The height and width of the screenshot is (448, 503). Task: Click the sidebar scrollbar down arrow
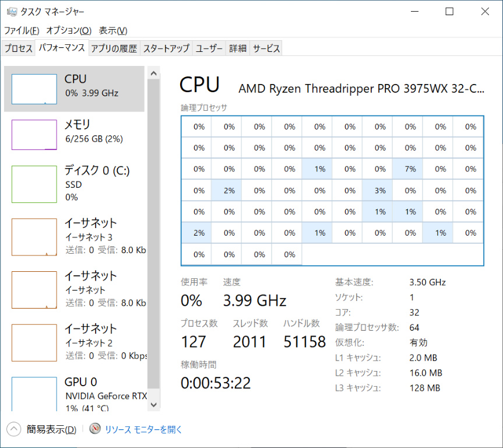point(154,405)
